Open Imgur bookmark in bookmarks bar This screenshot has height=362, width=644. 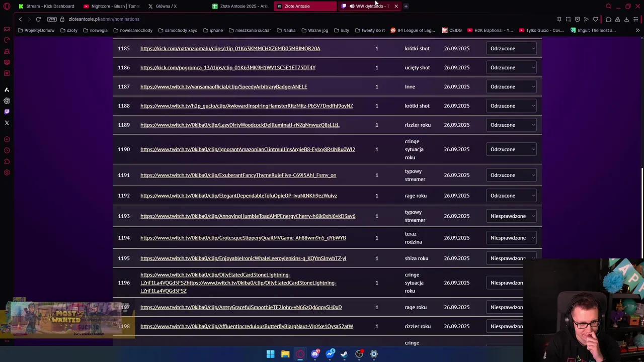click(593, 30)
